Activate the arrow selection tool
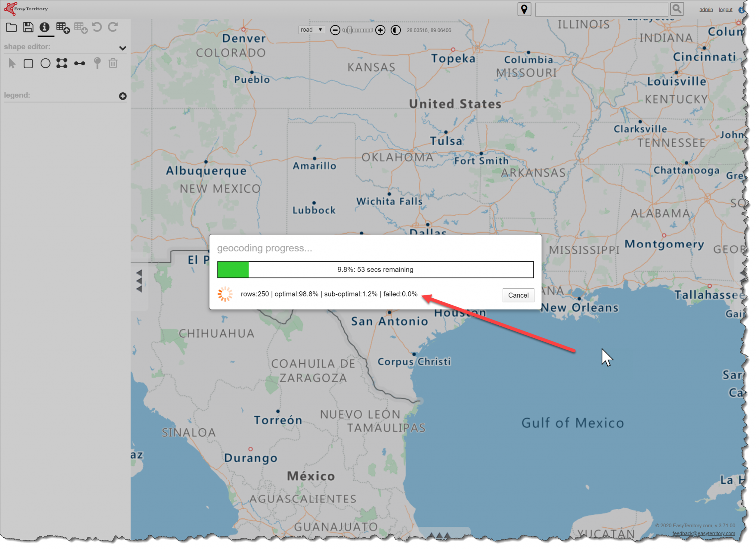Viewport: 756px width, 549px height. coord(11,63)
